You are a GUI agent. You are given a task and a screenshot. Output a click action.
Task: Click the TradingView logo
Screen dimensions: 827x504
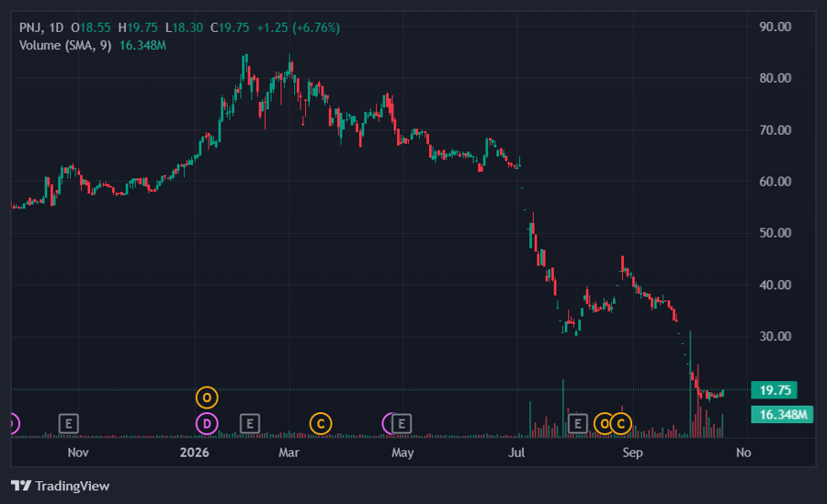(x=60, y=486)
